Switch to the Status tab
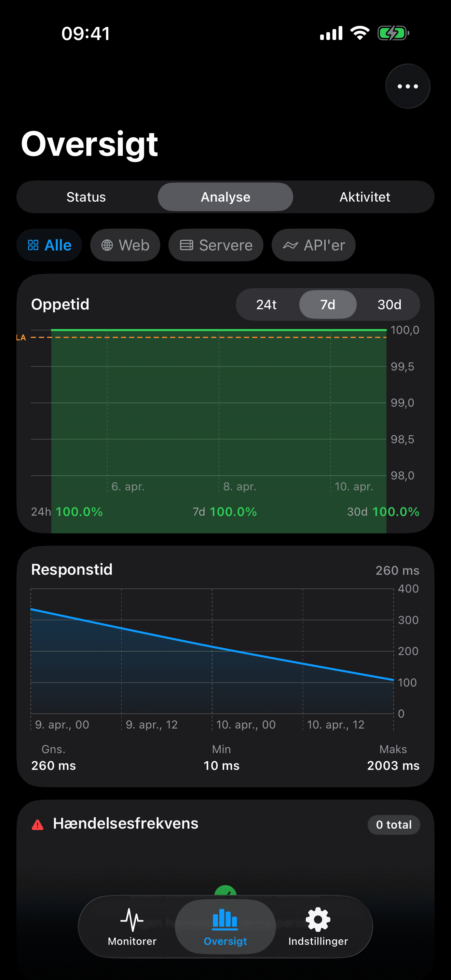The width and height of the screenshot is (451, 980). pyautogui.click(x=86, y=197)
